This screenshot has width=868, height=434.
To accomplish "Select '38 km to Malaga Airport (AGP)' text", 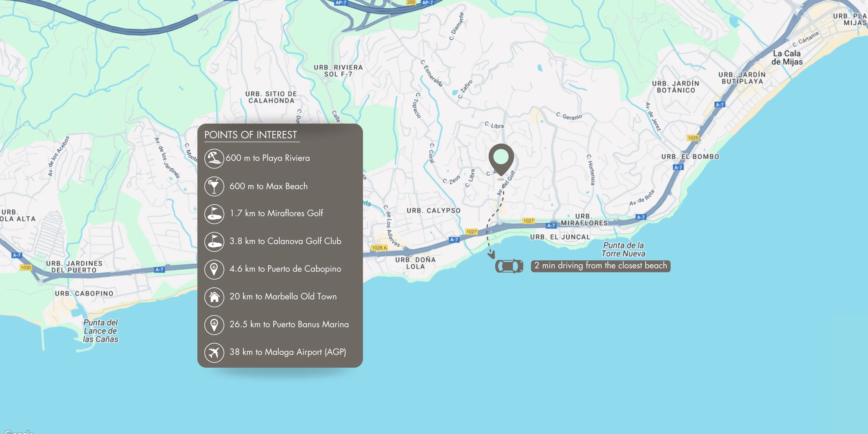I will pos(288,352).
